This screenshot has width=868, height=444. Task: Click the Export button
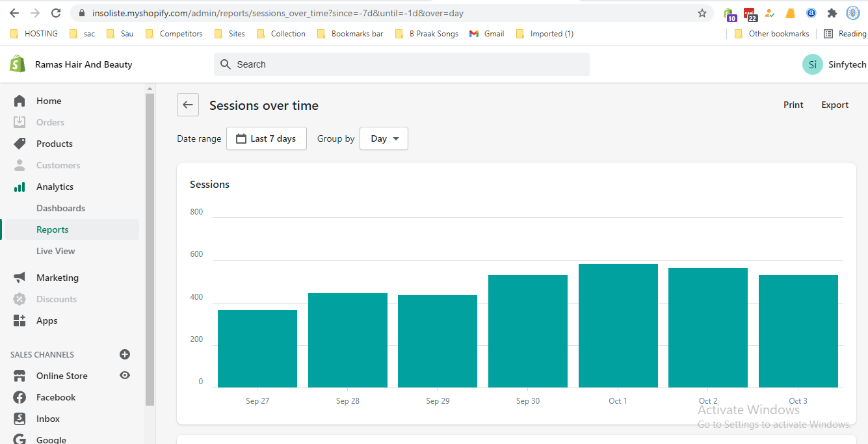coord(835,105)
